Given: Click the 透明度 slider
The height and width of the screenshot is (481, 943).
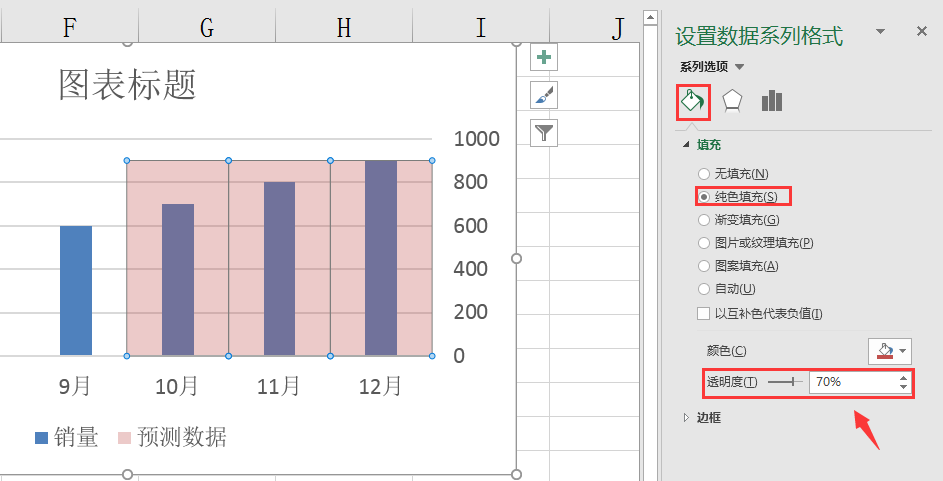Looking at the screenshot, I should 785,382.
